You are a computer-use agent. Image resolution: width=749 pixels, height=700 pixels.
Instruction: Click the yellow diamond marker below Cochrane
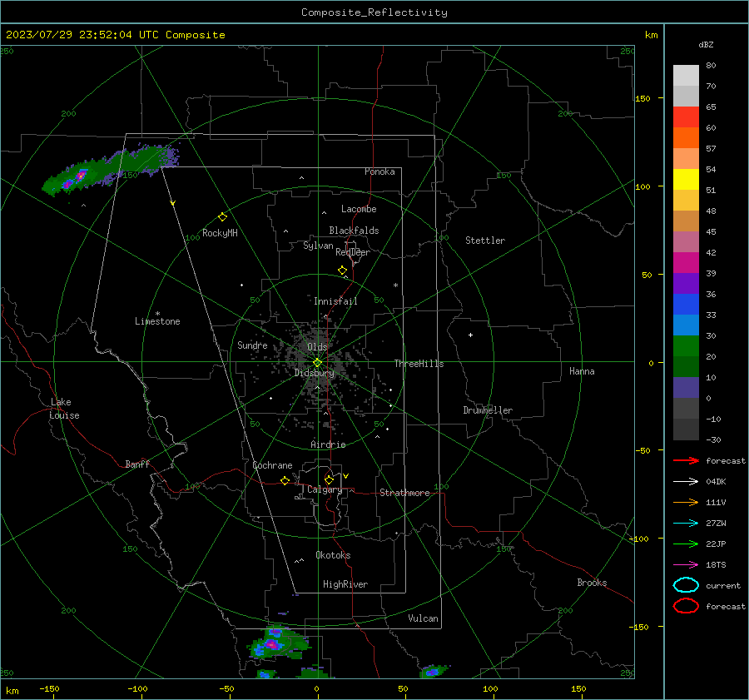[x=285, y=480]
